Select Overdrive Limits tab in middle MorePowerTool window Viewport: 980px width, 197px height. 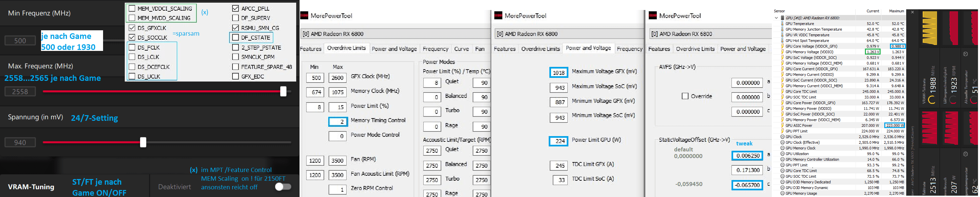[541, 49]
